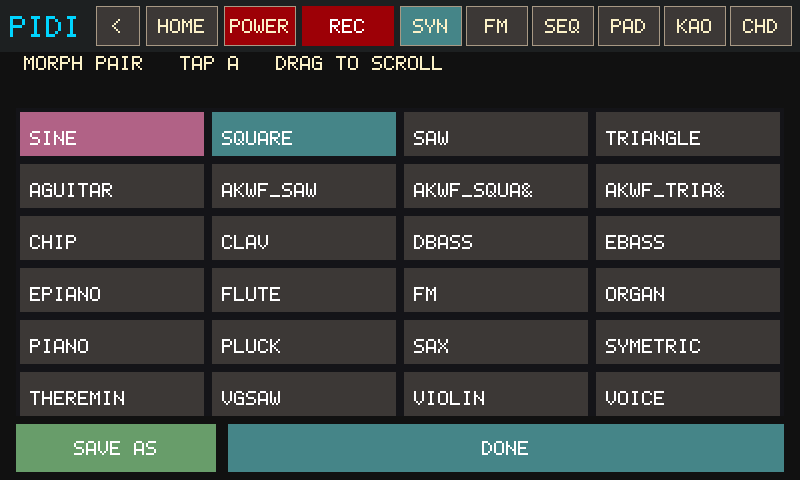
Task: Choose the CHIP waveform
Action: [112, 238]
